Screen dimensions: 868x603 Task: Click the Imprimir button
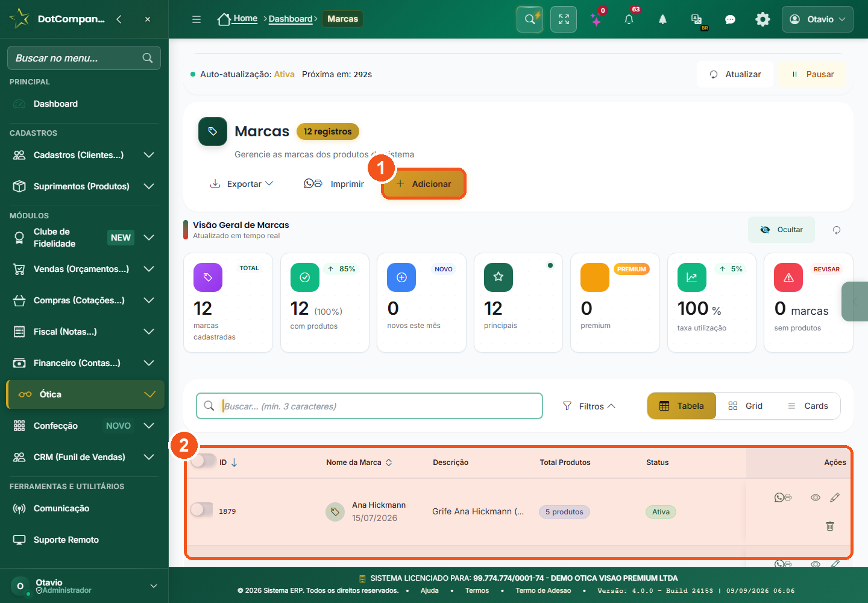334,184
